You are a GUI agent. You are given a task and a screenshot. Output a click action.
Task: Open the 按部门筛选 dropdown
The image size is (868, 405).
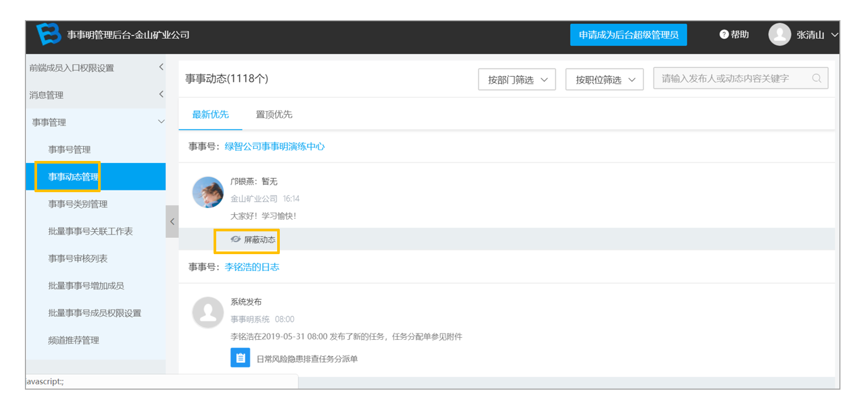click(517, 79)
